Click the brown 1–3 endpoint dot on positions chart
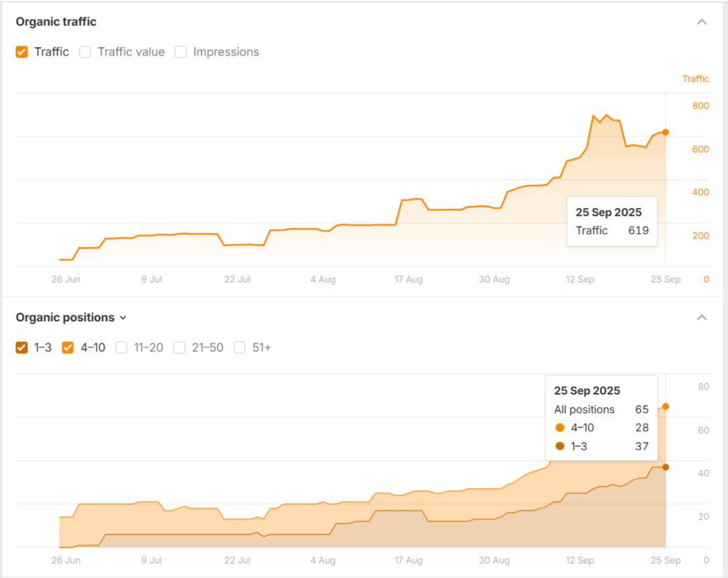This screenshot has width=728, height=578. tap(665, 467)
